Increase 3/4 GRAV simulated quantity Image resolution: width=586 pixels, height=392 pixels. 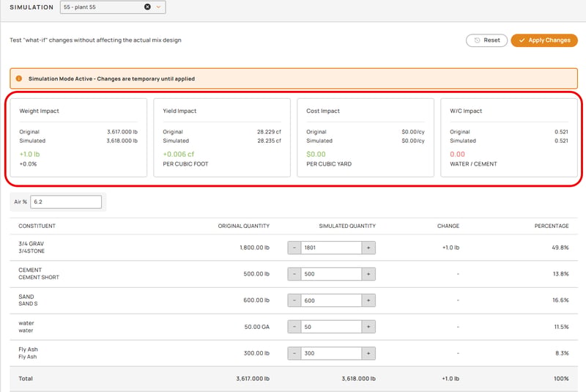coord(368,248)
